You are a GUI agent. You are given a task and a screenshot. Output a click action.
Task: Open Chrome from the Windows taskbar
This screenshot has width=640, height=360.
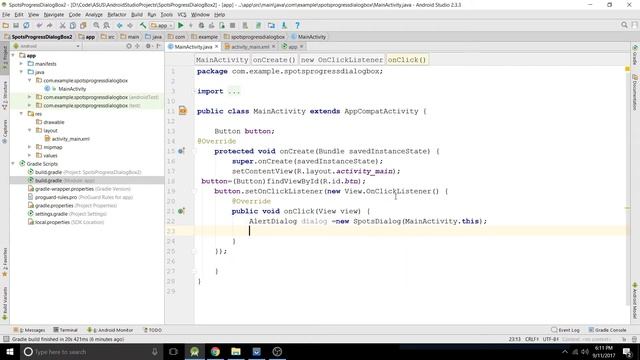pyautogui.click(x=215, y=351)
